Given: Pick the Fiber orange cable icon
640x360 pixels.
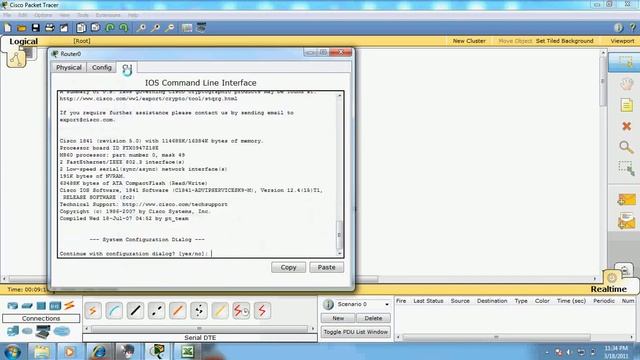Looking at the screenshot, I should (x=178, y=311).
